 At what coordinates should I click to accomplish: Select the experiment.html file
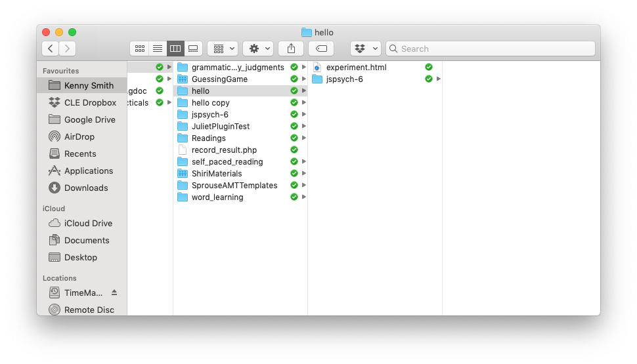(x=356, y=67)
